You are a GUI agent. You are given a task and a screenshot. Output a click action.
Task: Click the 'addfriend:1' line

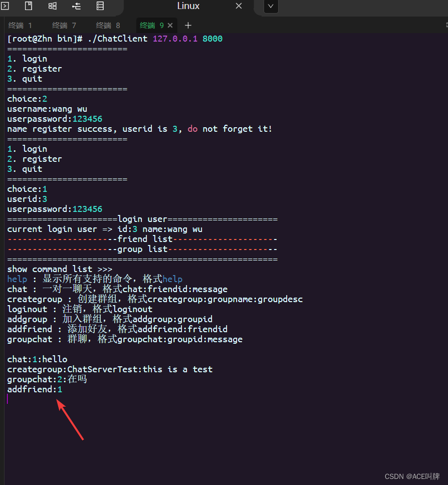[35, 389]
